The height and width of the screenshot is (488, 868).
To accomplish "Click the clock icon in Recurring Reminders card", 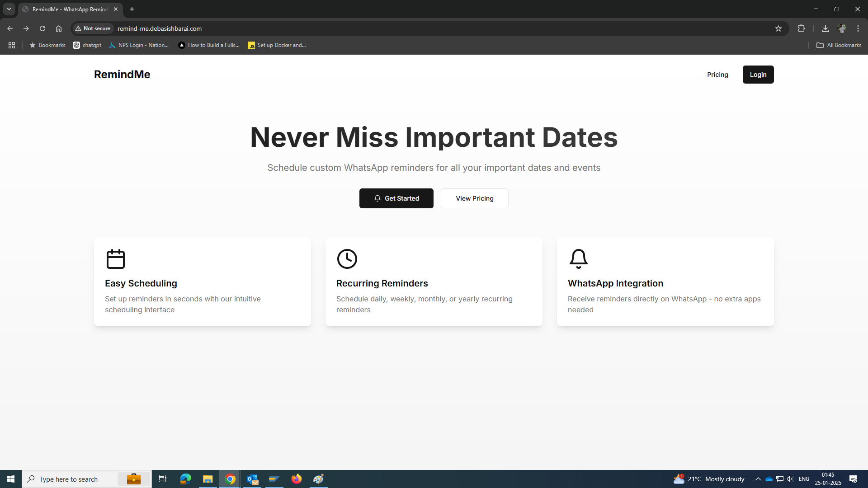I will [x=347, y=259].
